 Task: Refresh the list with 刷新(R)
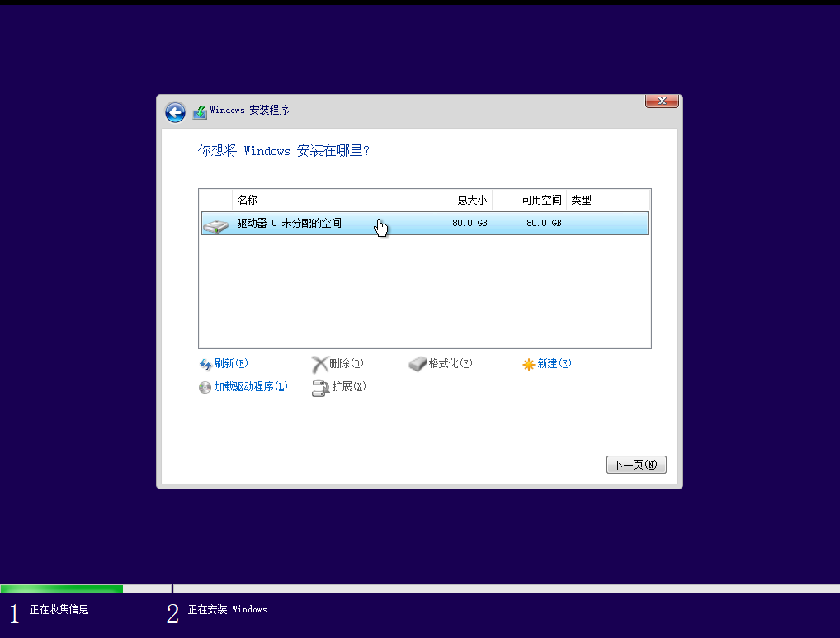click(x=231, y=363)
